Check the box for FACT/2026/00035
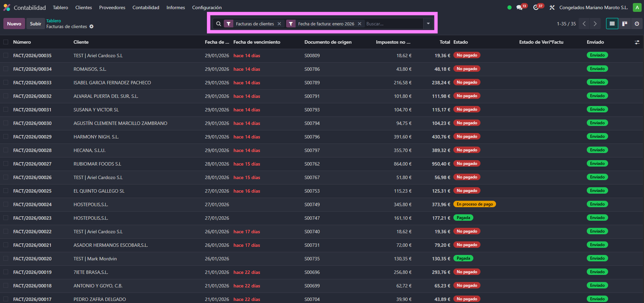 pyautogui.click(x=6, y=55)
